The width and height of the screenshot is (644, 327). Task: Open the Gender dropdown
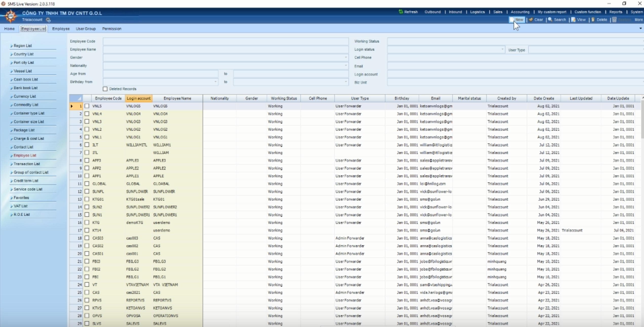[346, 57]
